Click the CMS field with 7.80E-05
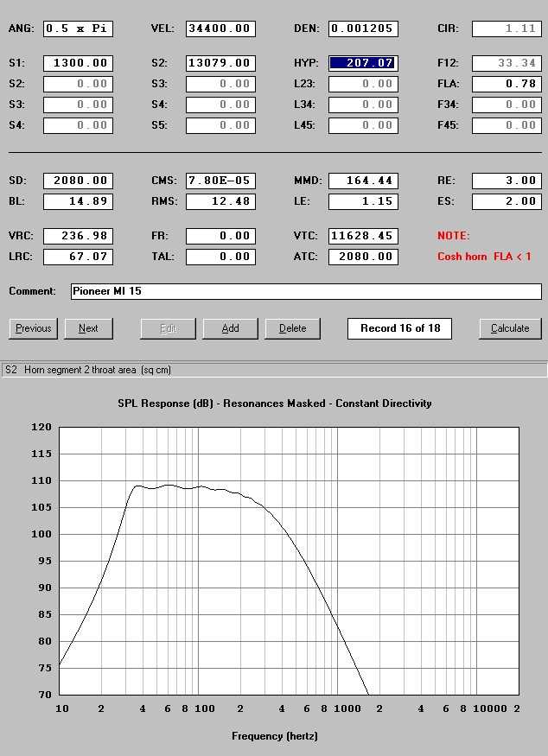 [x=220, y=181]
